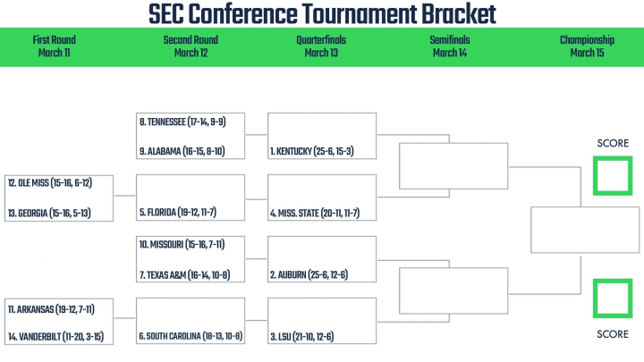The height and width of the screenshot is (362, 644).
Task: Select 6. South Carolina team entry
Action: point(191,336)
